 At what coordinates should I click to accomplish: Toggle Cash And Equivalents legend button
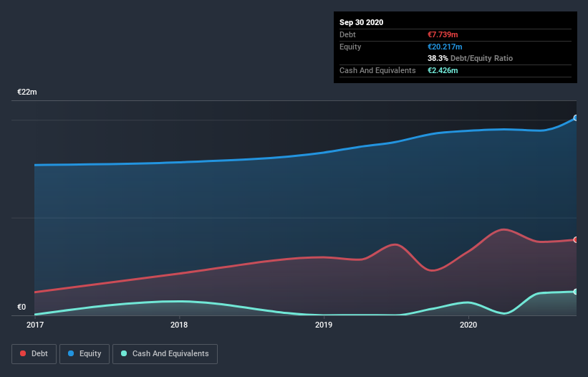(x=165, y=354)
